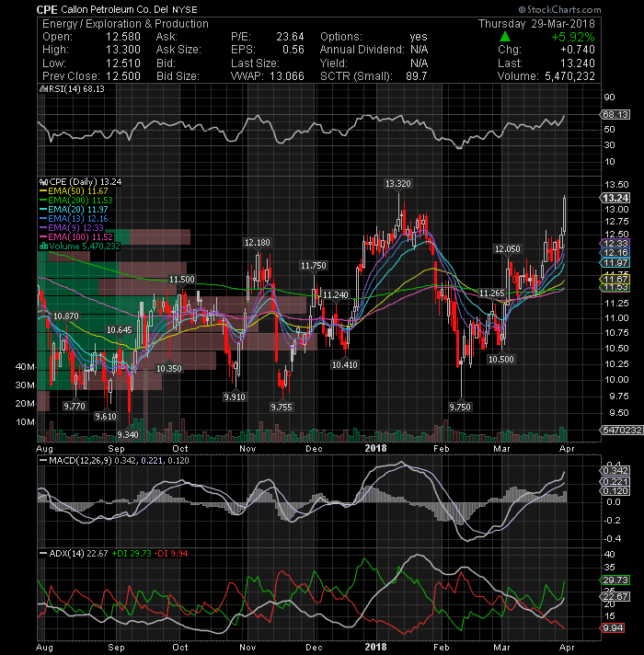644x655 pixels.
Task: Click the red 9.94 tag on ADX axis
Action: pos(613,627)
